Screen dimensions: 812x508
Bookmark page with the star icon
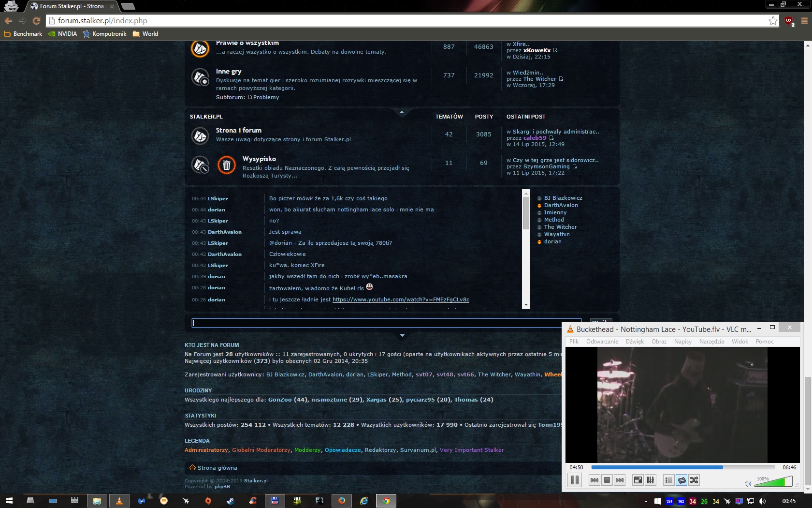point(773,21)
